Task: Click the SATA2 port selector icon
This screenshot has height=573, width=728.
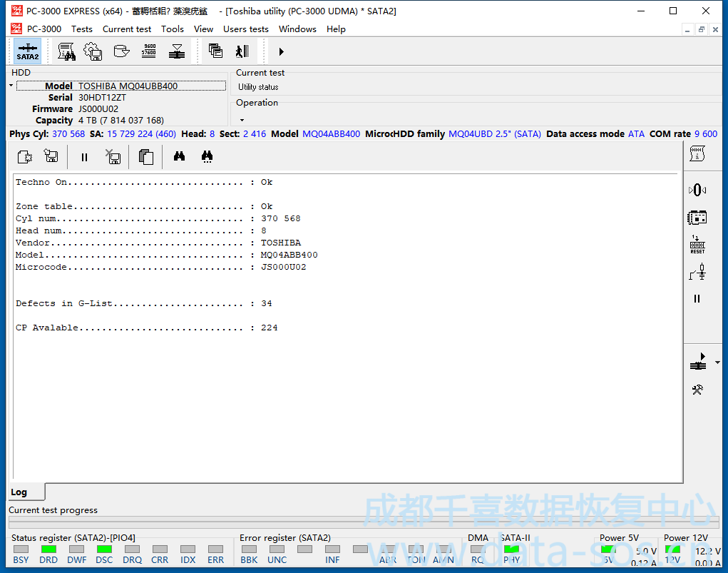Action: 28,51
